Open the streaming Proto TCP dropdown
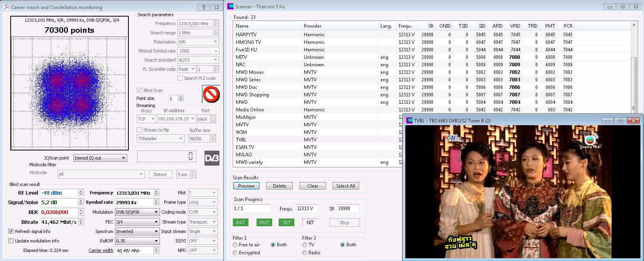 pyautogui.click(x=146, y=119)
